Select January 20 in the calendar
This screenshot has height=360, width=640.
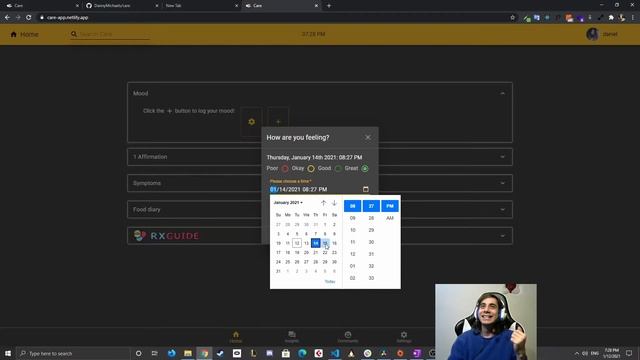[x=306, y=253]
